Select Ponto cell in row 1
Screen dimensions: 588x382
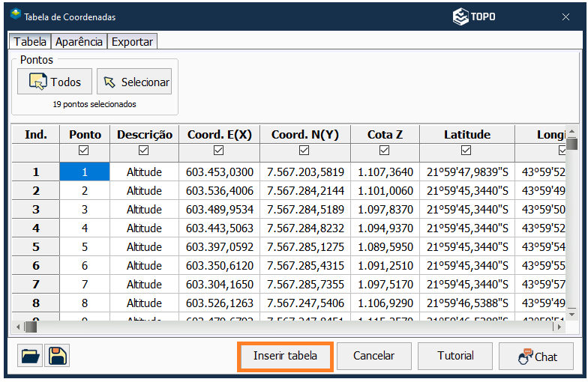coord(84,172)
